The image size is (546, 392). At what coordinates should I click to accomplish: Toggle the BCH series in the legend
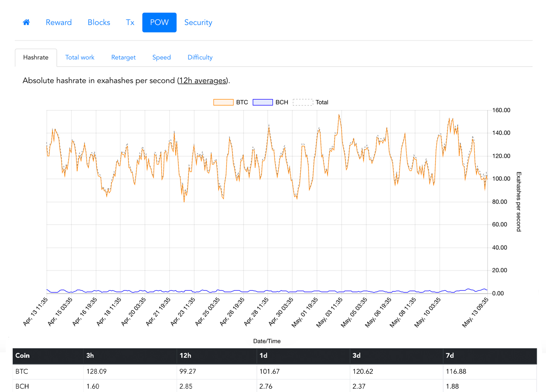[x=270, y=102]
